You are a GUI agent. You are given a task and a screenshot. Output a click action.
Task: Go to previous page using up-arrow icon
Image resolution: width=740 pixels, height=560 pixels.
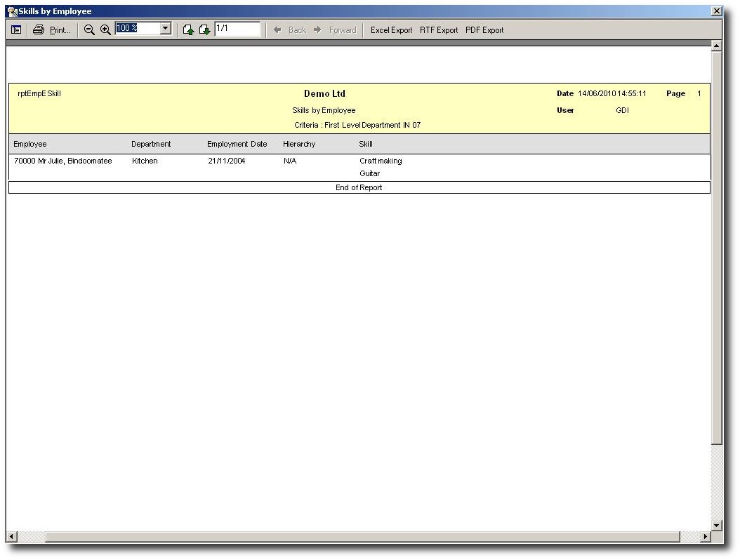click(188, 30)
